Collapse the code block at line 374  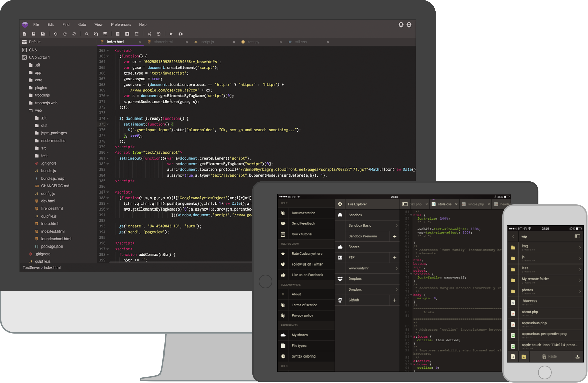tap(107, 118)
